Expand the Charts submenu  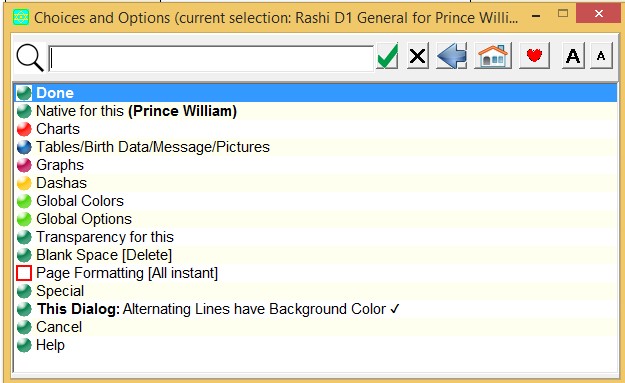315,129
